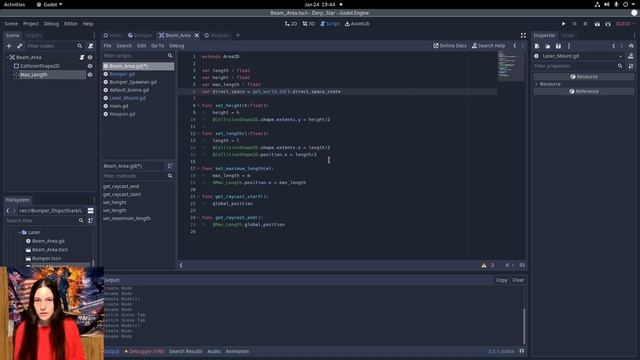Open script editor Edit menu

pos(141,46)
